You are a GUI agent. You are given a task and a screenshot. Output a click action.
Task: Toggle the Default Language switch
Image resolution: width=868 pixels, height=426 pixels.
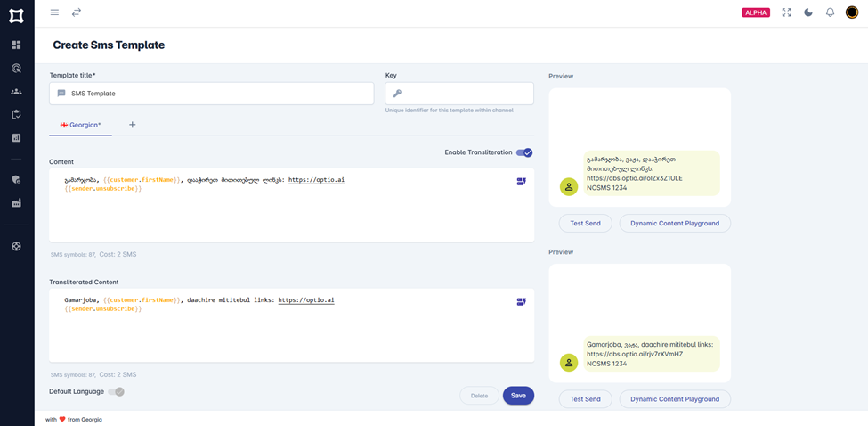pyautogui.click(x=117, y=391)
